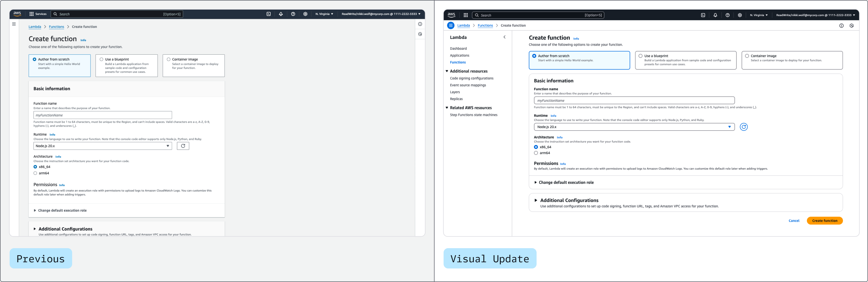Open the hamburger navigation menu in Previous console

pyautogui.click(x=14, y=24)
